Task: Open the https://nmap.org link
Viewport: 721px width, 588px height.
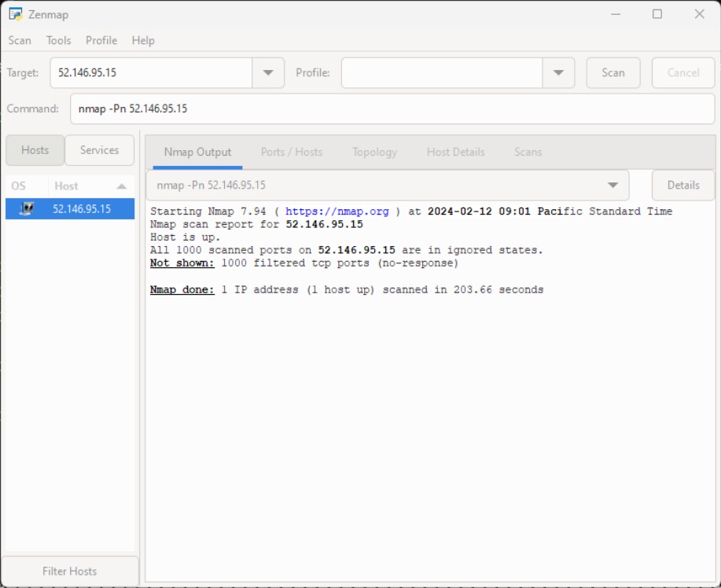Action: [337, 211]
